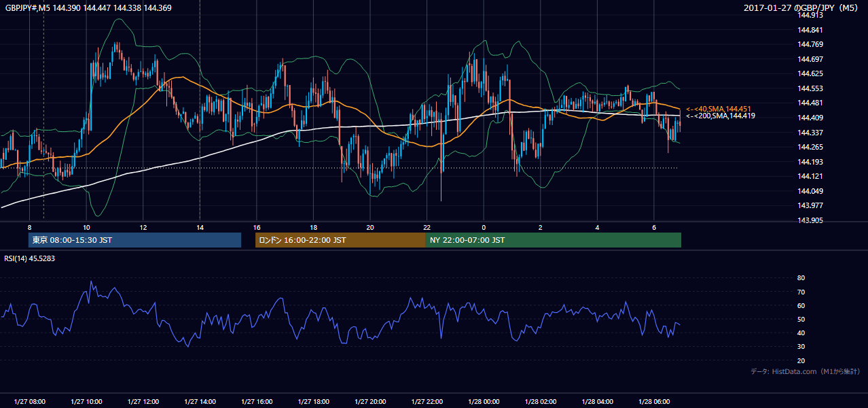Click RSI scale level 50
The height and width of the screenshot is (408, 868).
point(801,319)
